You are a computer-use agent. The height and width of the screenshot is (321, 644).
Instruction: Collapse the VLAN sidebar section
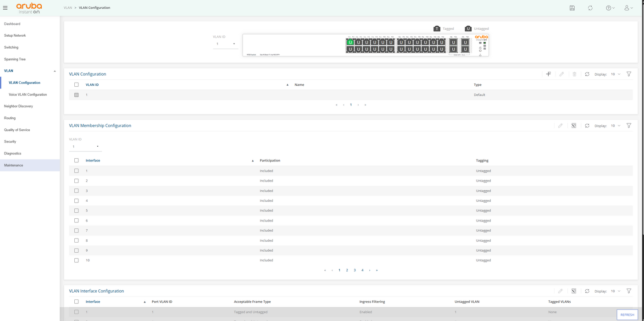click(x=55, y=71)
